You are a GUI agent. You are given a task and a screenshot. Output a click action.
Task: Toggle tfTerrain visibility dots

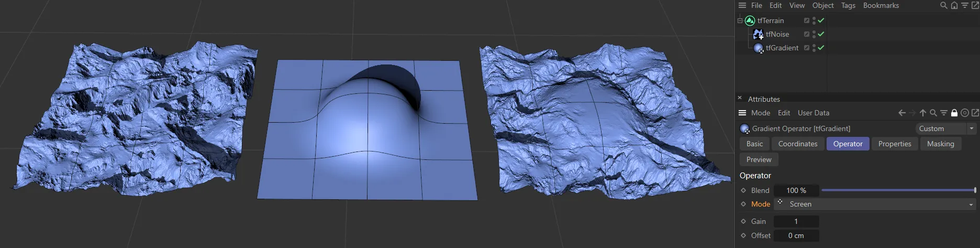(814, 20)
